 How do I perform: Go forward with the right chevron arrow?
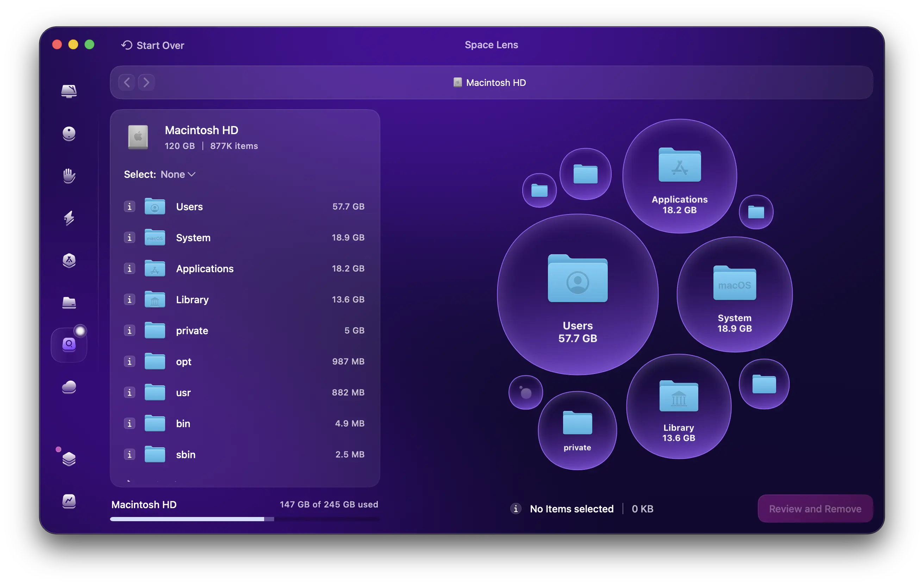tap(146, 82)
